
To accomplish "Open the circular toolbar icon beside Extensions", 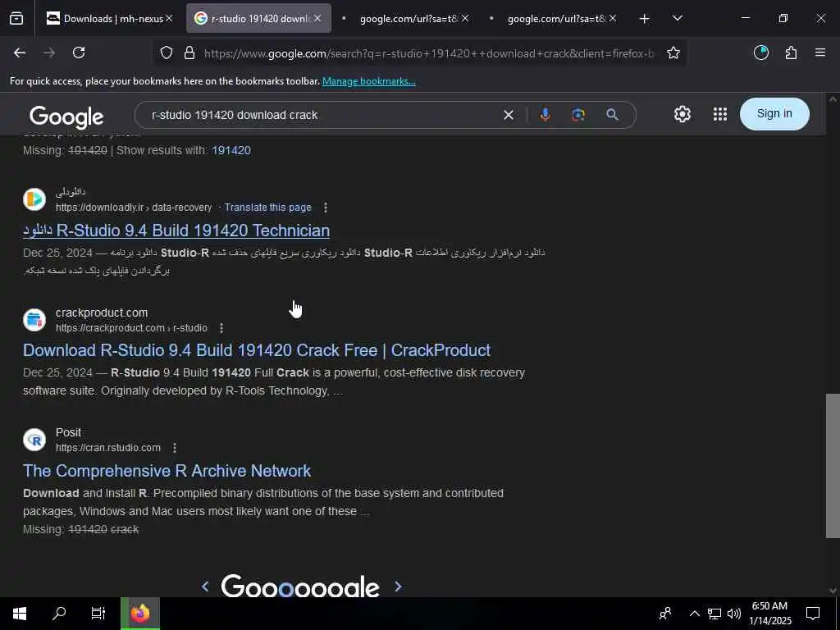I will coord(761,52).
